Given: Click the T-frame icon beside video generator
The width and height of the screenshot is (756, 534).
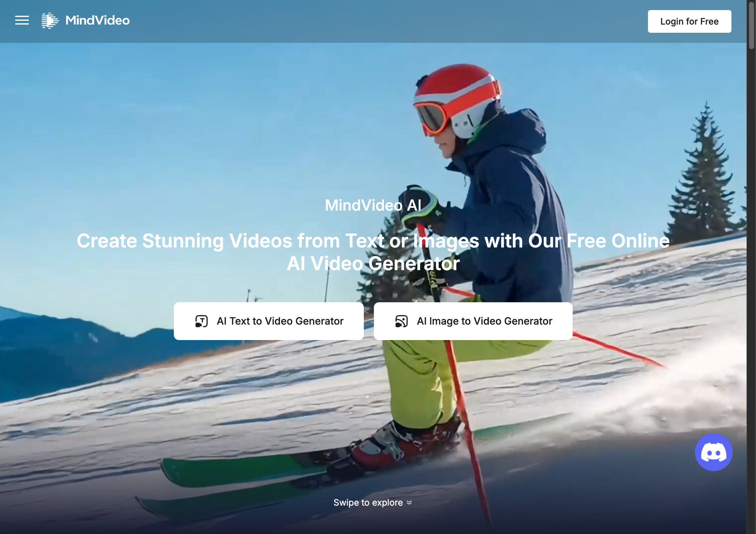Looking at the screenshot, I should 201,321.
